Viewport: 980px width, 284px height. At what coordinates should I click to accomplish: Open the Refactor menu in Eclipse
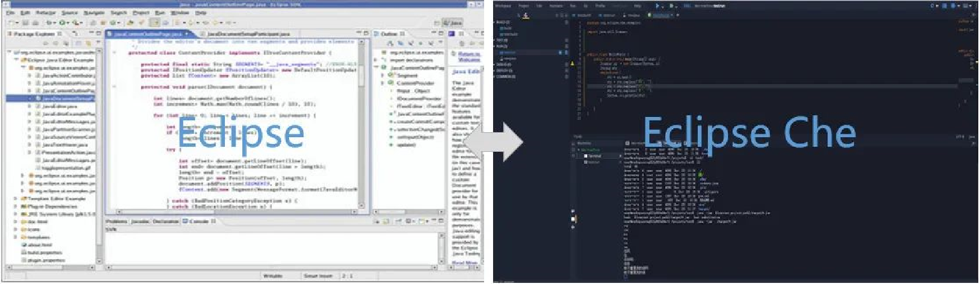tap(46, 12)
